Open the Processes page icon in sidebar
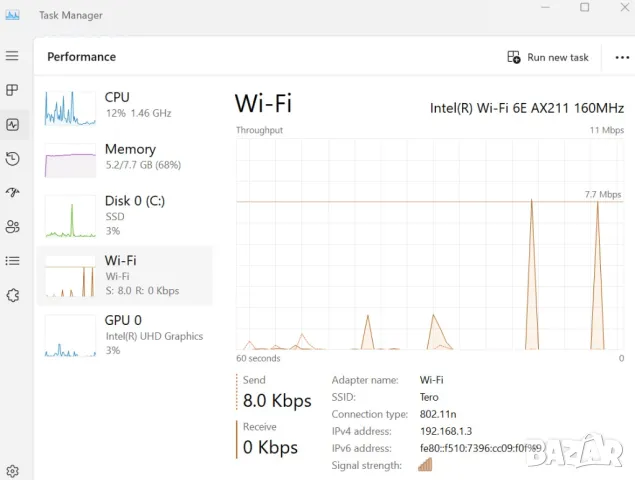 click(x=12, y=90)
